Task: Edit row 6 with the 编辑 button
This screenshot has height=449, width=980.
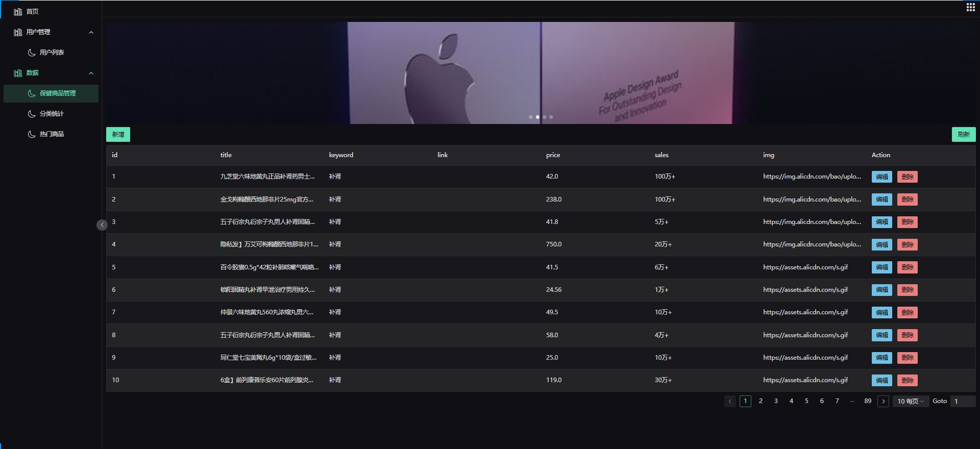Action: click(881, 290)
